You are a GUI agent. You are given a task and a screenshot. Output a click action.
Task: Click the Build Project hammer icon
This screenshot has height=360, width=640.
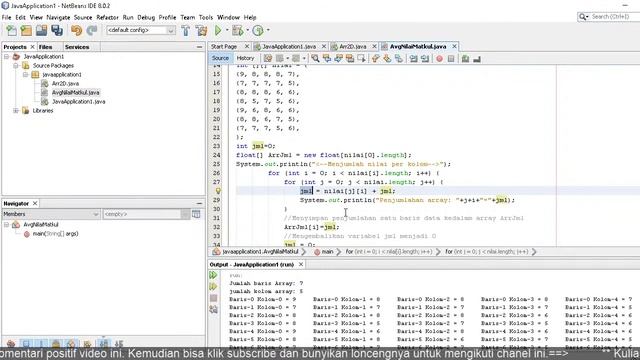click(x=186, y=30)
